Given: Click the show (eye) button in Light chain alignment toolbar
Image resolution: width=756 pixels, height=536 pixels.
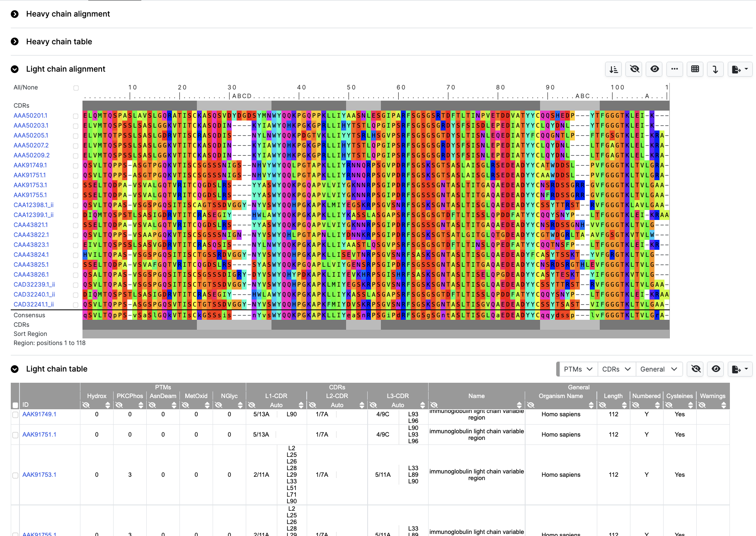Looking at the screenshot, I should (654, 69).
